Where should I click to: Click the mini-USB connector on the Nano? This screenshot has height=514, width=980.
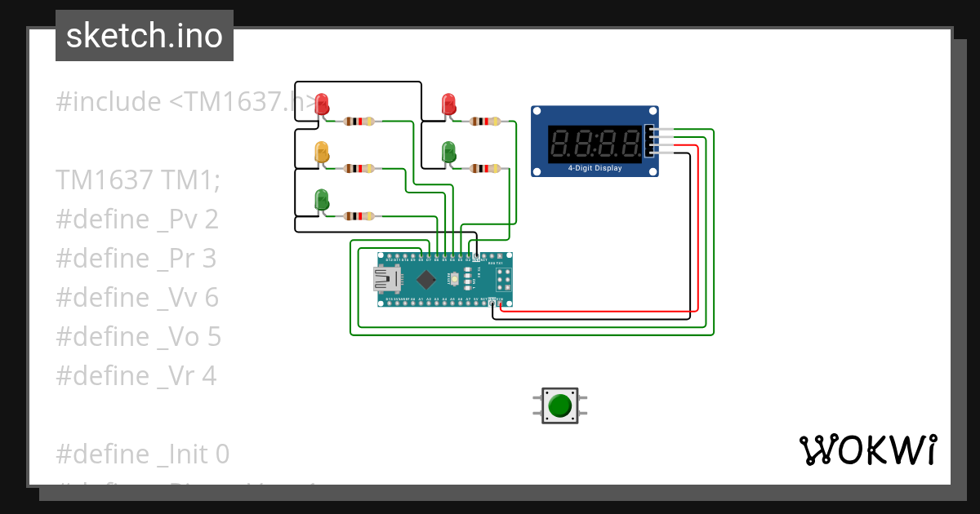pyautogui.click(x=389, y=277)
